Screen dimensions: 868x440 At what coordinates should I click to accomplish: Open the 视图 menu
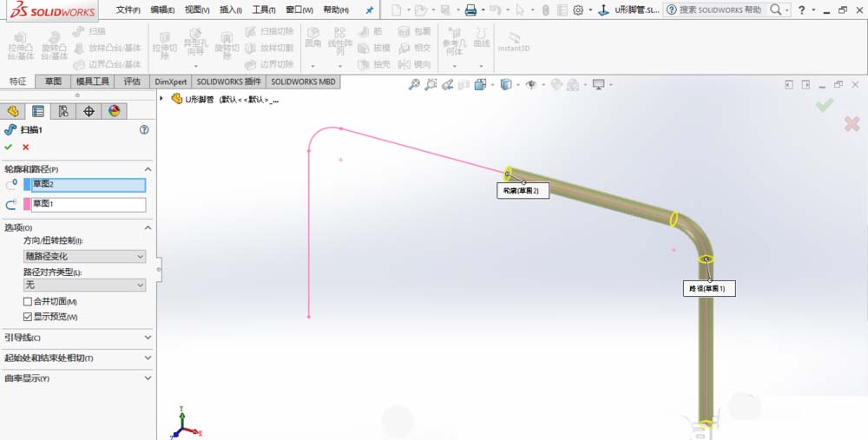(x=197, y=10)
